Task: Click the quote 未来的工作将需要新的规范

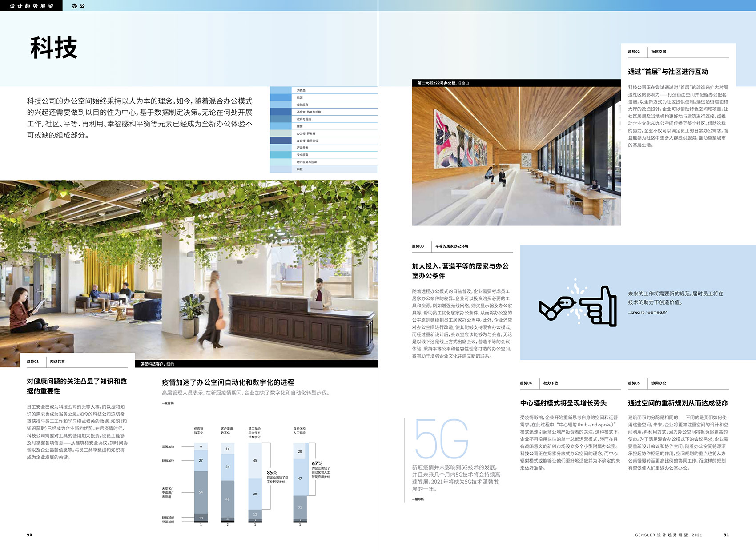Action: (676, 298)
